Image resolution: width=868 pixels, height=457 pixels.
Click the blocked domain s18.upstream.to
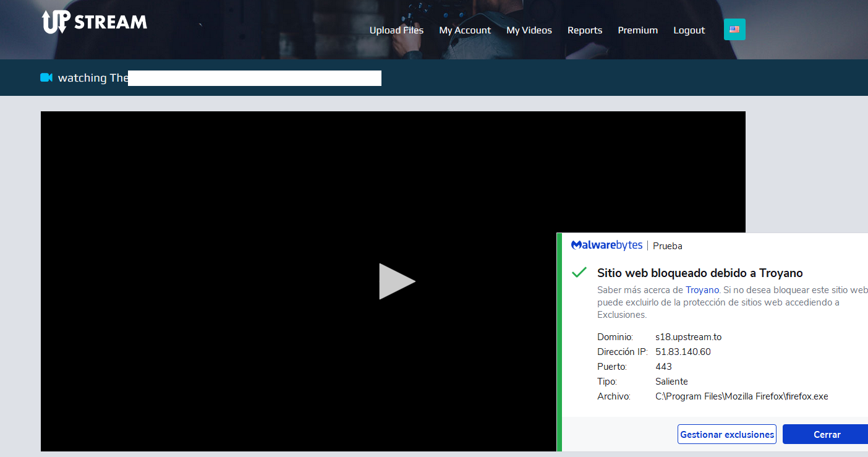[689, 337]
